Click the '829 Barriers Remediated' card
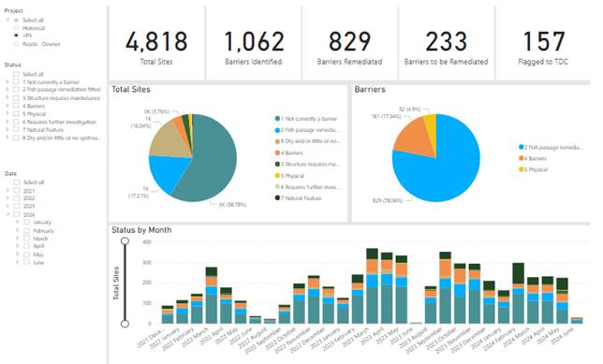The height and width of the screenshot is (364, 603). (x=349, y=43)
